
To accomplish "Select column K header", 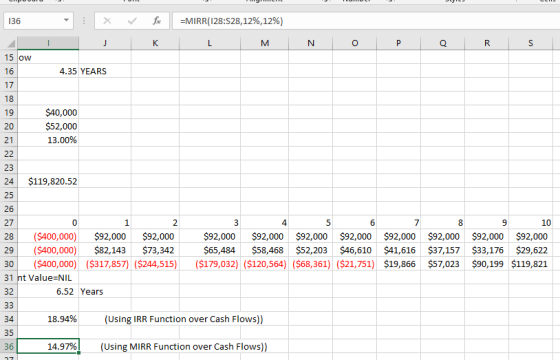I will coord(155,43).
